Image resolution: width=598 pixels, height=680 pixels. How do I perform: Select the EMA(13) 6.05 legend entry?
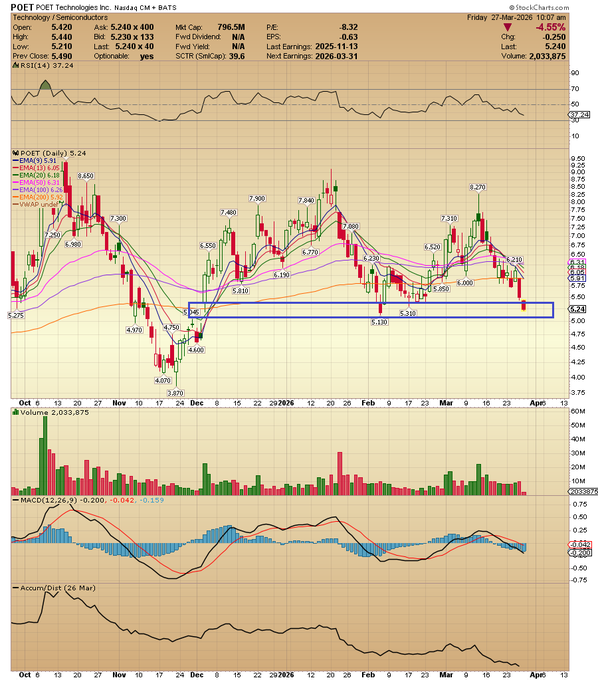pos(36,168)
